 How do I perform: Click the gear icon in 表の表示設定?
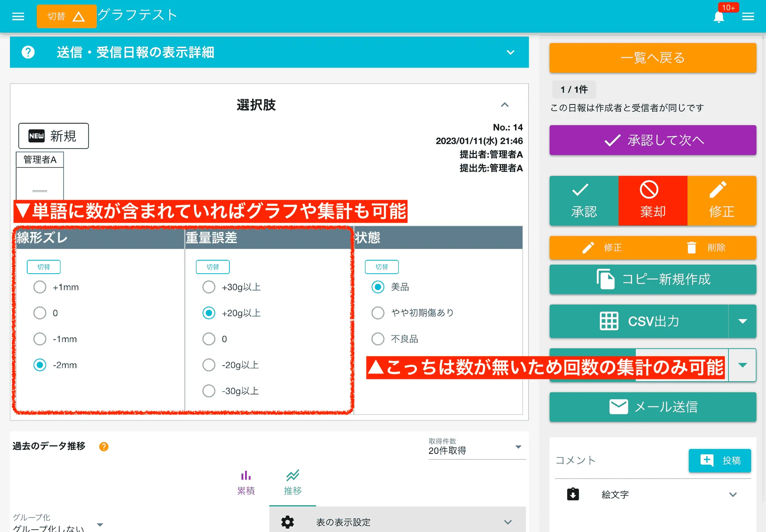(x=287, y=521)
